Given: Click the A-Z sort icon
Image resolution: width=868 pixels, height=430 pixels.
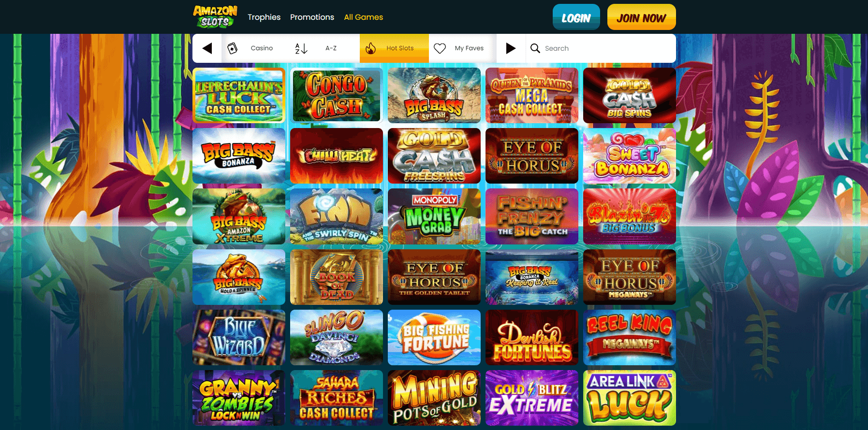Looking at the screenshot, I should tap(301, 48).
